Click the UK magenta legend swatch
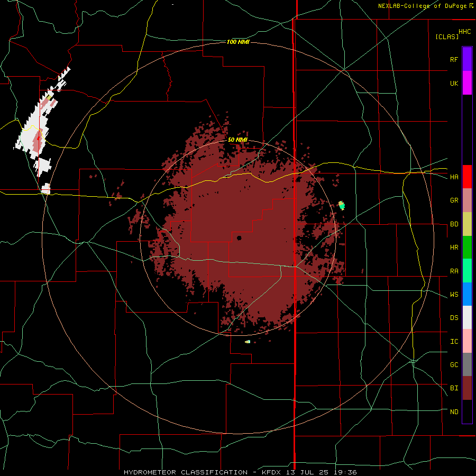 (467, 83)
